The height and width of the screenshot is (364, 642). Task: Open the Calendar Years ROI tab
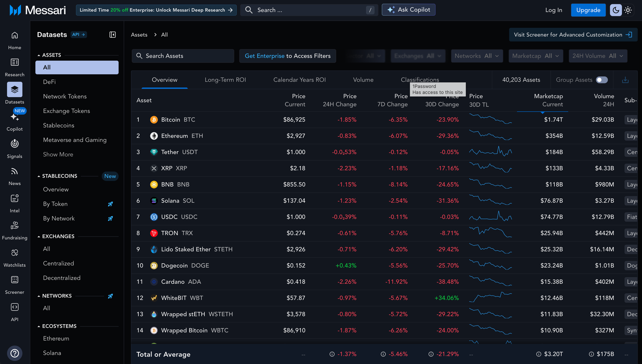299,80
